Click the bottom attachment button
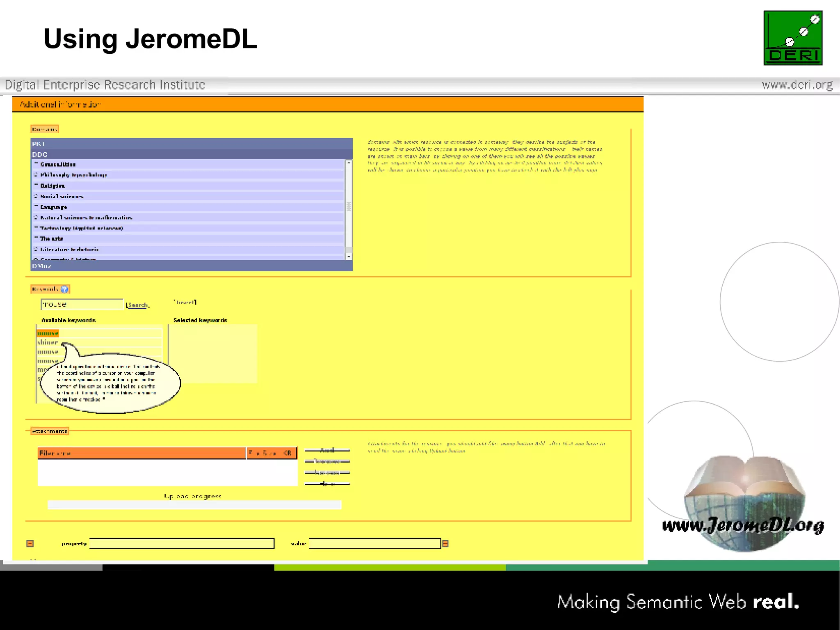The image size is (840, 630). (327, 484)
